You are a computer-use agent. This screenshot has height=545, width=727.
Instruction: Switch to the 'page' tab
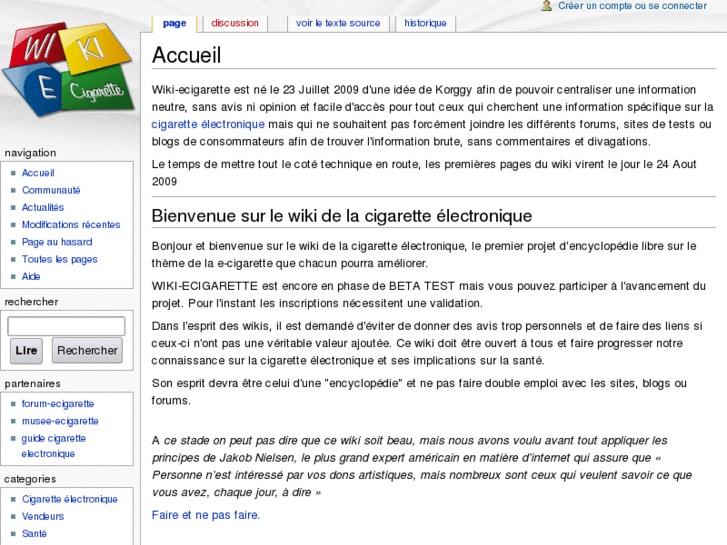(174, 24)
